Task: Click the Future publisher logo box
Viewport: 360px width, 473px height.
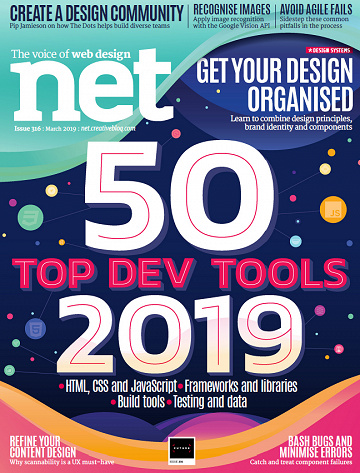Action: (x=182, y=451)
